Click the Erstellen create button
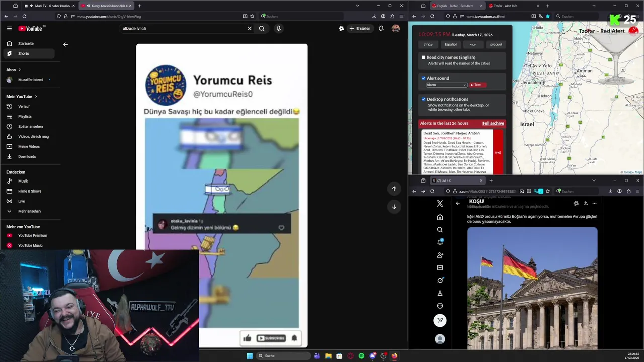Screen dimensions: 644x362 click(360, 29)
